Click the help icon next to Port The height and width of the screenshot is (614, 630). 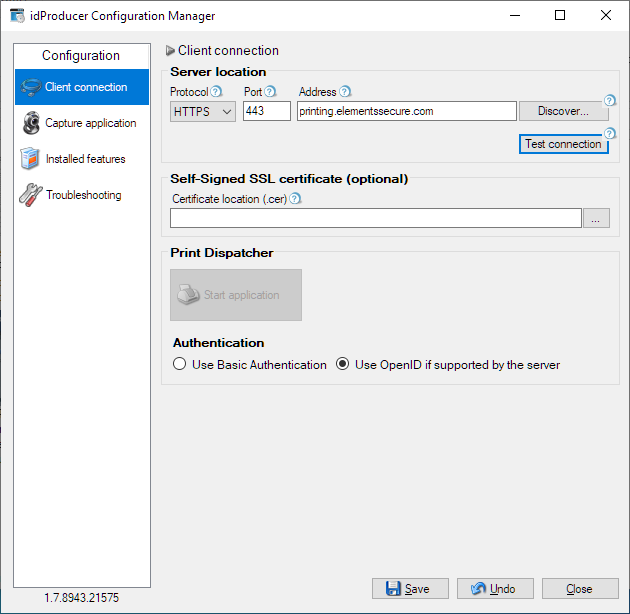click(270, 92)
